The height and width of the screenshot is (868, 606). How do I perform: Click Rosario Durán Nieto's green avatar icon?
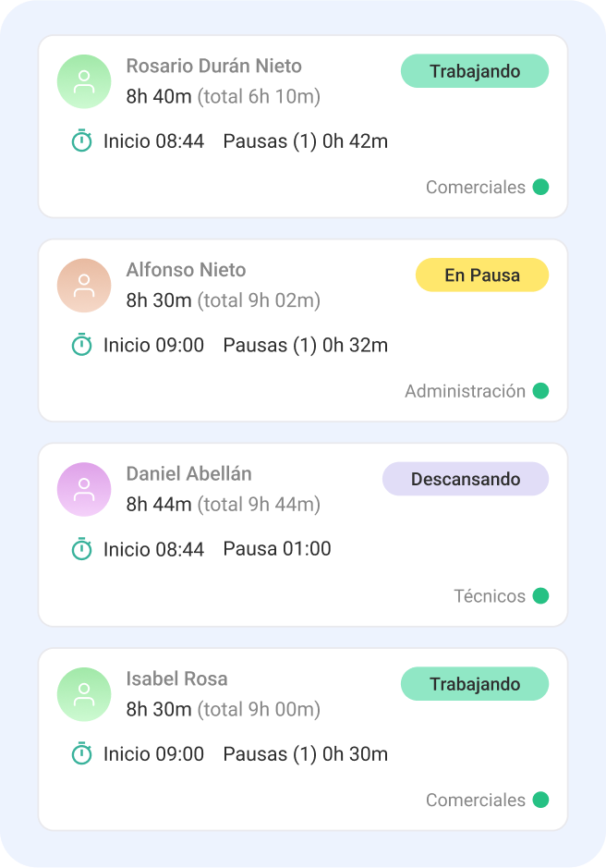[84, 81]
